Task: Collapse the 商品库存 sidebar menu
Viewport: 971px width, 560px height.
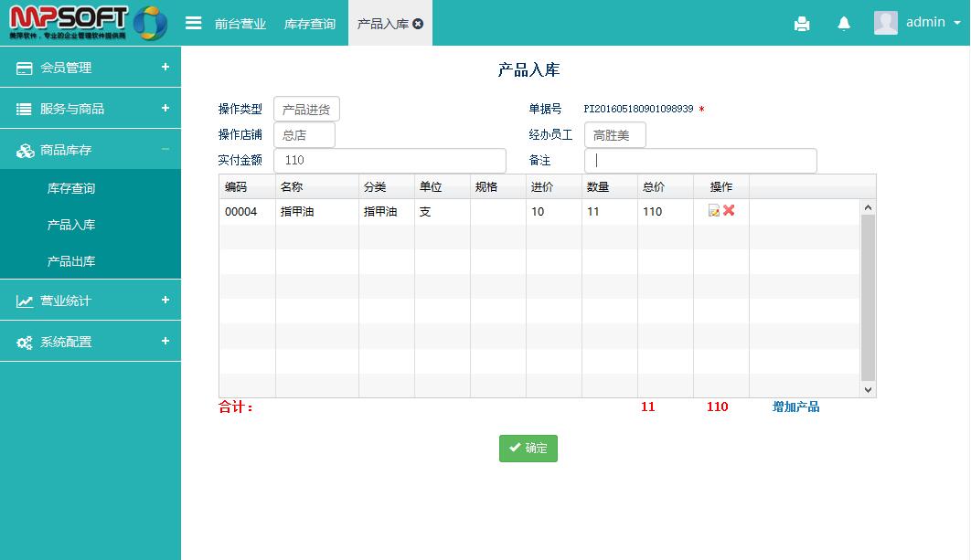Action: point(91,150)
